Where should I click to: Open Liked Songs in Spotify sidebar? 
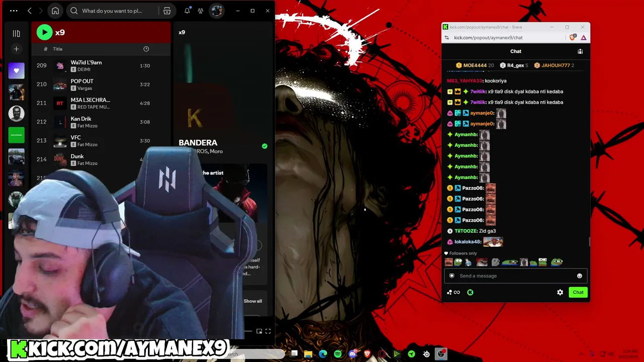point(16,71)
